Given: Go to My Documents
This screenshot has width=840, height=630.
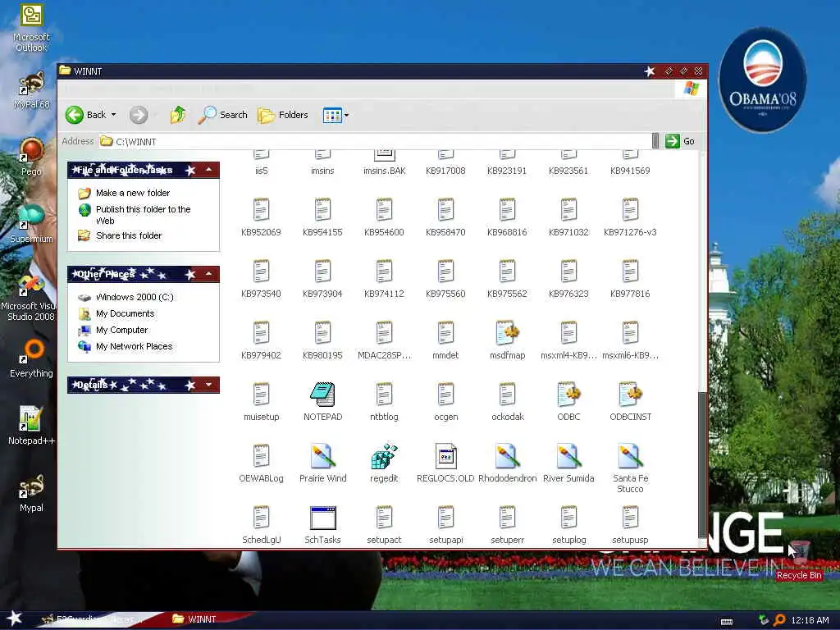Looking at the screenshot, I should 125,313.
